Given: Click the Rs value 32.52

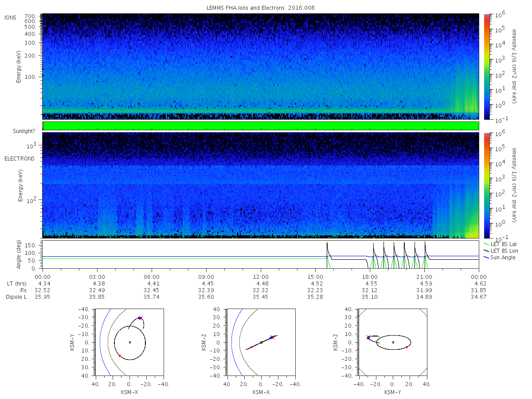Looking at the screenshot, I should (43, 290).
